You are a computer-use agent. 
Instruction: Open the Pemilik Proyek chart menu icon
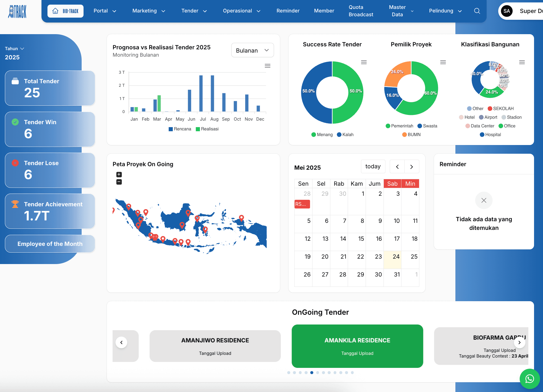443,62
